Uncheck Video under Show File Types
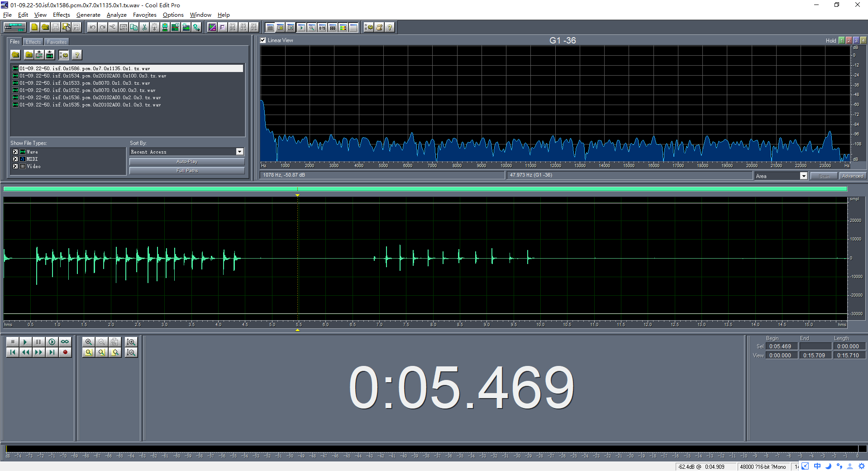This screenshot has width=868, height=471. 15,166
